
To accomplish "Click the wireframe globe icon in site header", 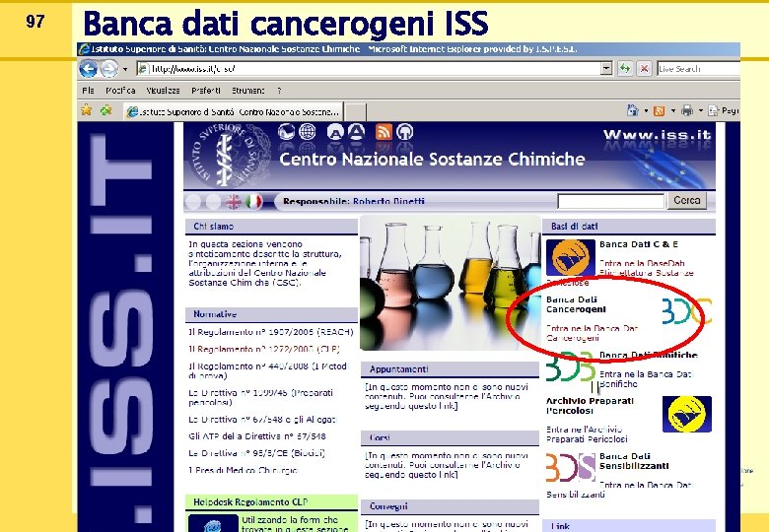I will tap(308, 132).
